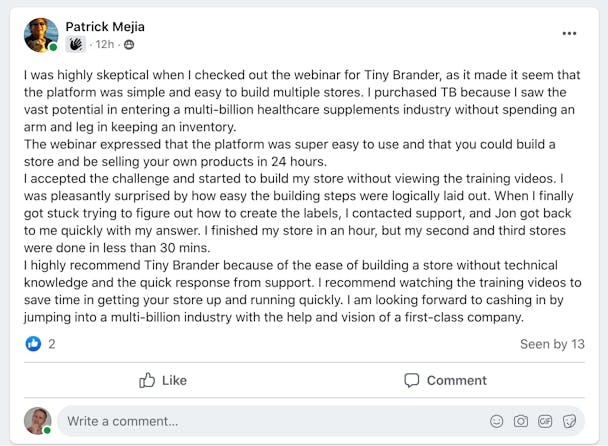Screen dimensions: 608x446
Task: Click the waving hand badge icon
Action: click(x=75, y=45)
